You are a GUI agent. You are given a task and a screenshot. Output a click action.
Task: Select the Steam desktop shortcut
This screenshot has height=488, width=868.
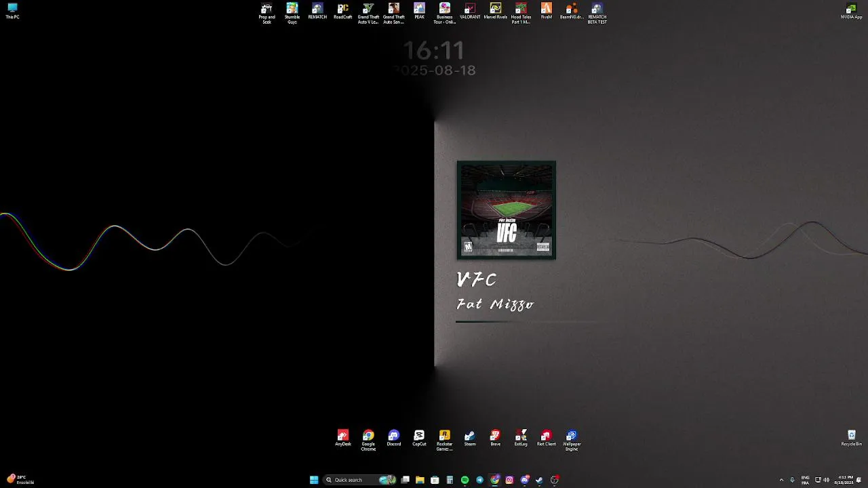(470, 439)
